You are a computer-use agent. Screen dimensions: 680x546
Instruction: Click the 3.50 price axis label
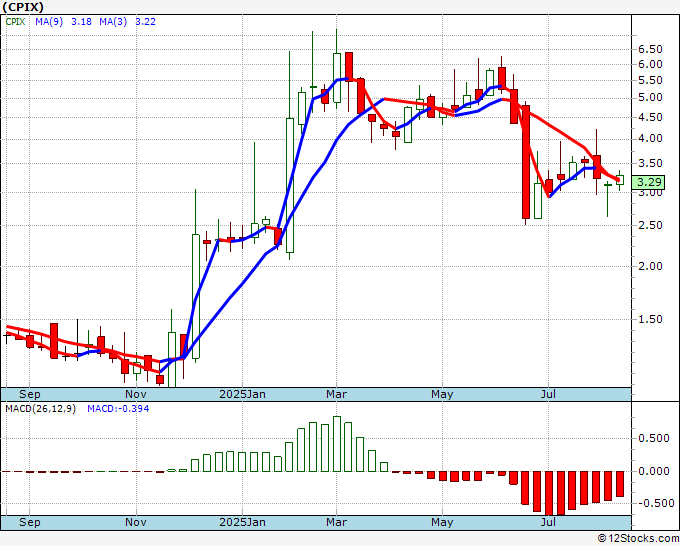click(x=650, y=163)
